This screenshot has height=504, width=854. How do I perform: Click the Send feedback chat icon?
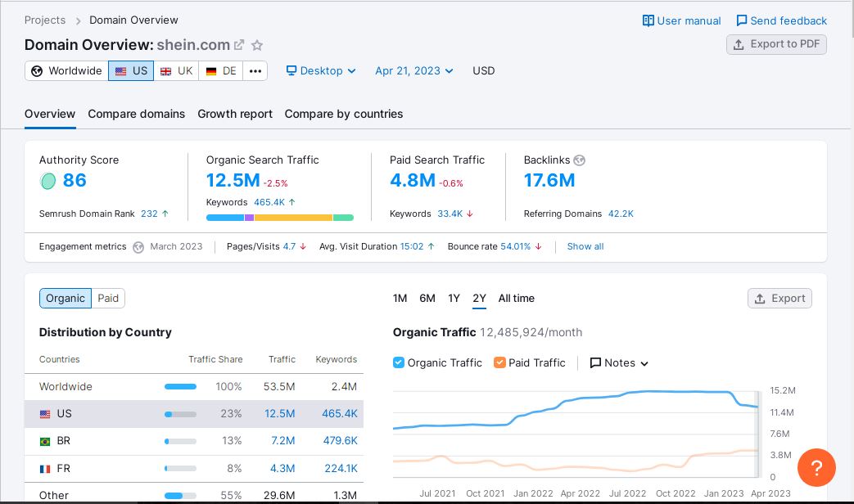tap(742, 20)
